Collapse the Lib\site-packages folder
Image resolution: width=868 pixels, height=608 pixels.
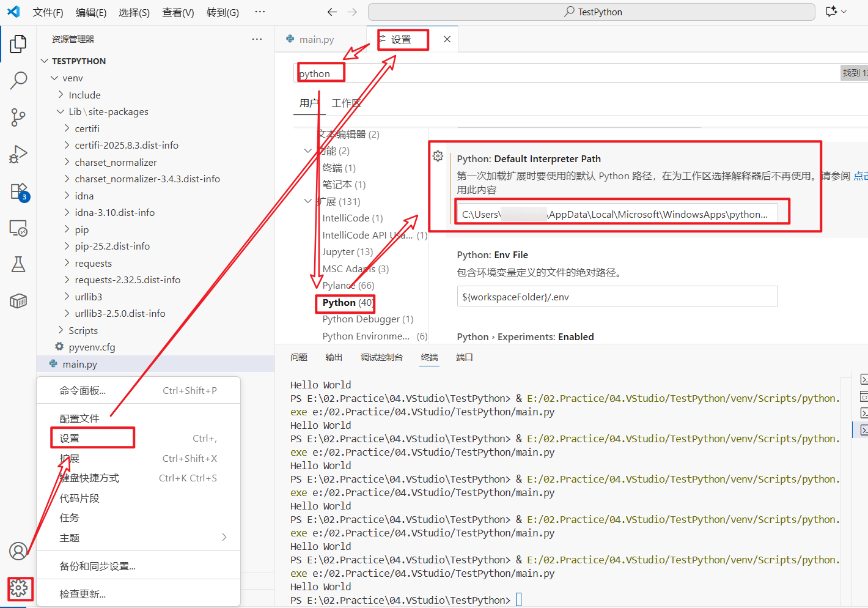[61, 111]
